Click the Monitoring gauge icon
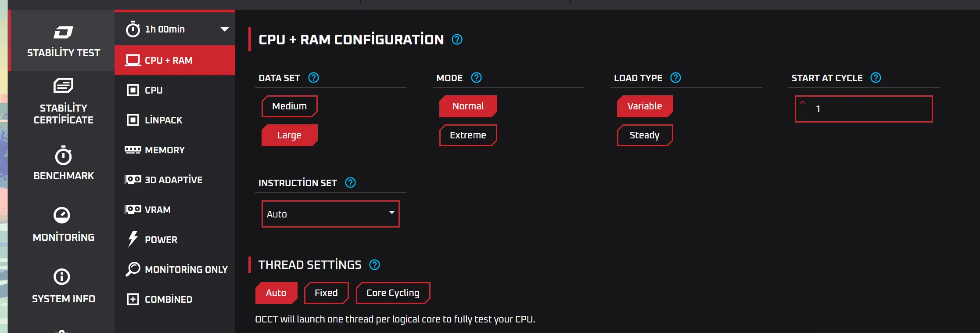Image resolution: width=980 pixels, height=333 pixels. (62, 215)
